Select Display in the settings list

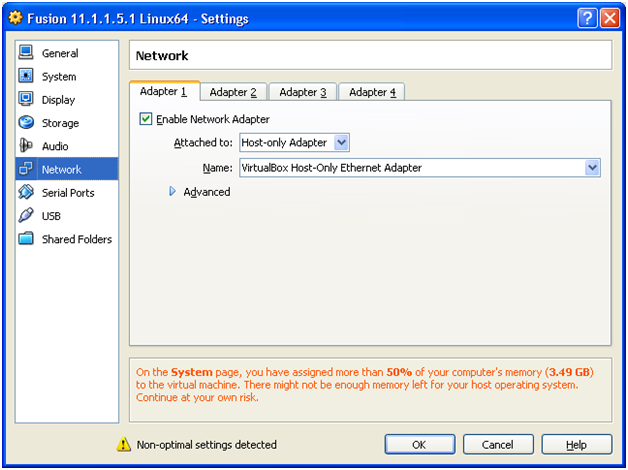(x=67, y=99)
